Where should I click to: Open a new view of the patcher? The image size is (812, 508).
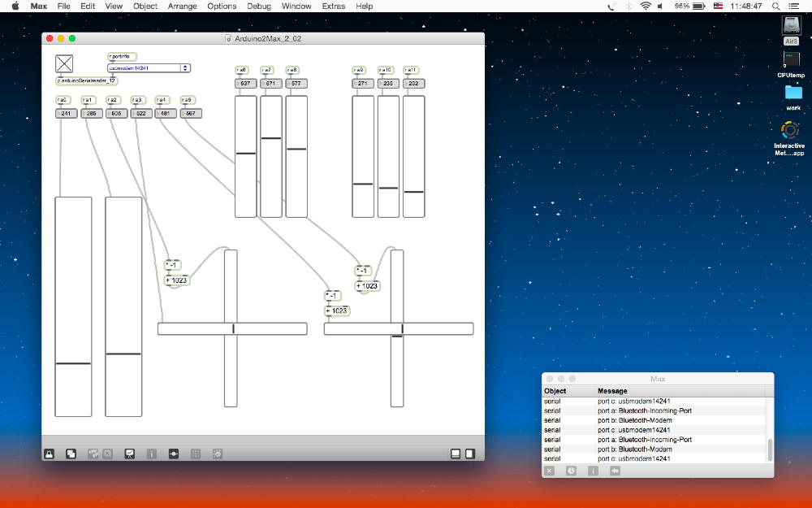(71, 454)
